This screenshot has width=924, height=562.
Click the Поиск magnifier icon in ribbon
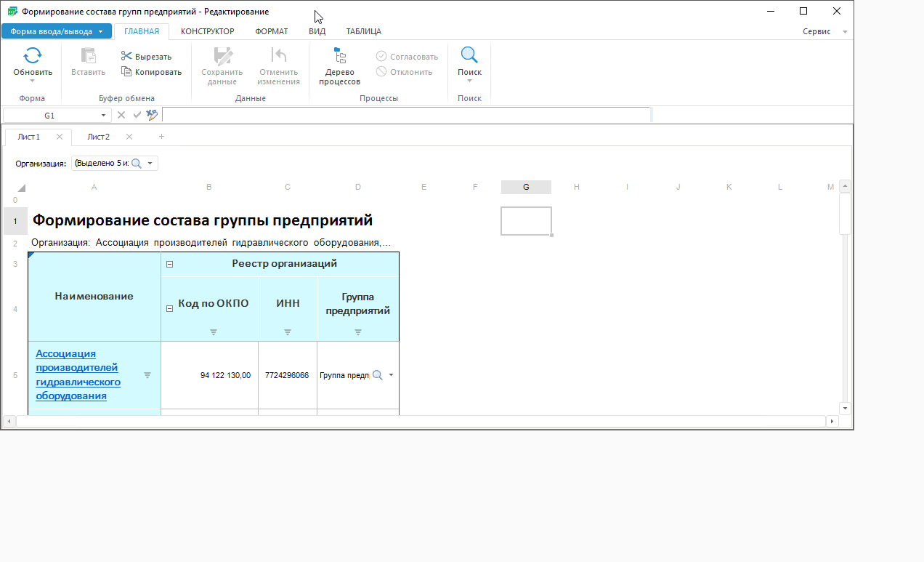tap(469, 55)
